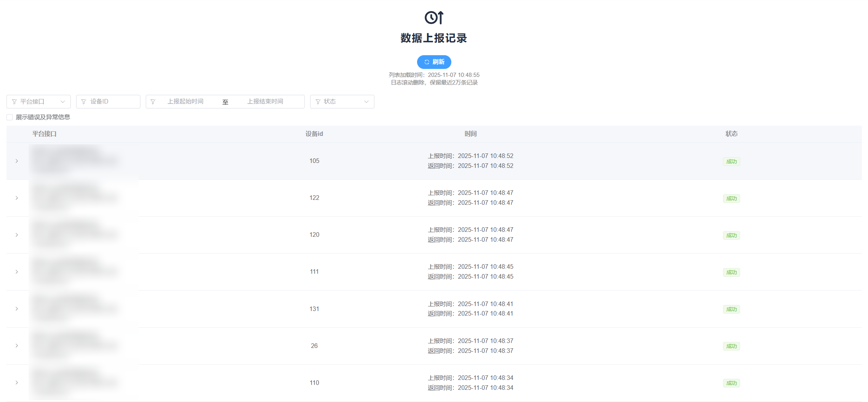The image size is (868, 402).
Task: Click the 成功 status tag for device 105
Action: (731, 161)
